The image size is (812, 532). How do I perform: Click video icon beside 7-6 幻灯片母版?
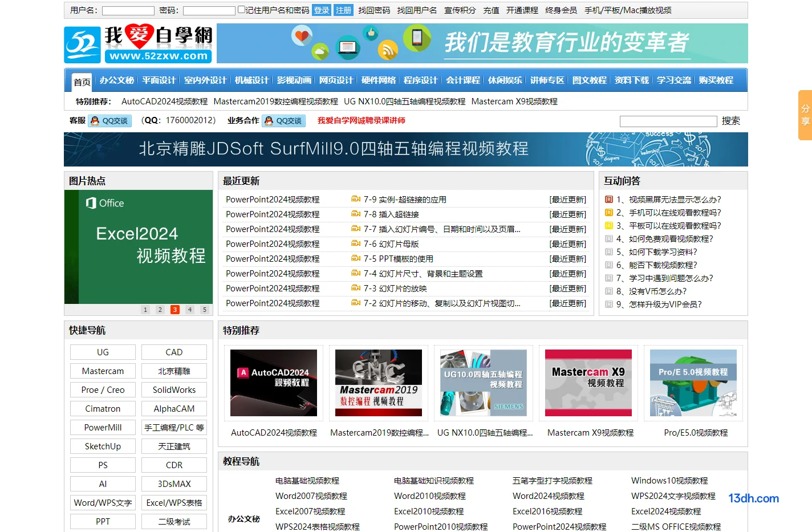pyautogui.click(x=356, y=243)
